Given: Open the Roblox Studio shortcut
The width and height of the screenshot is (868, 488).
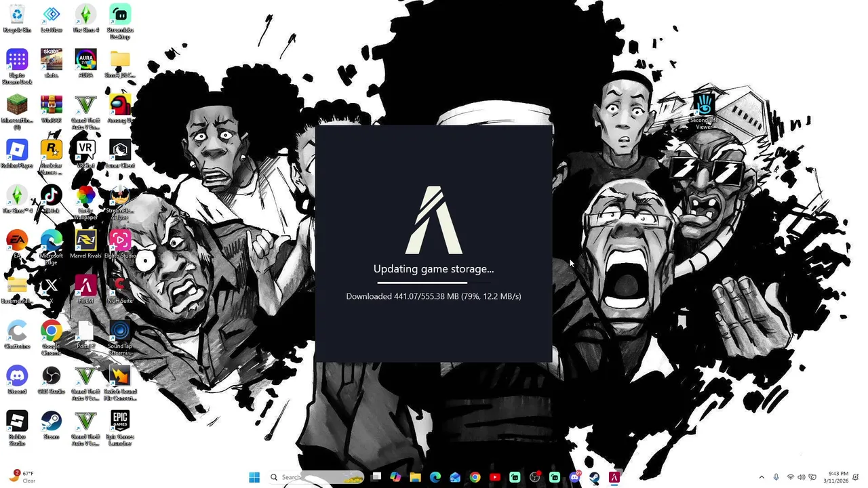Looking at the screenshot, I should point(17,428).
